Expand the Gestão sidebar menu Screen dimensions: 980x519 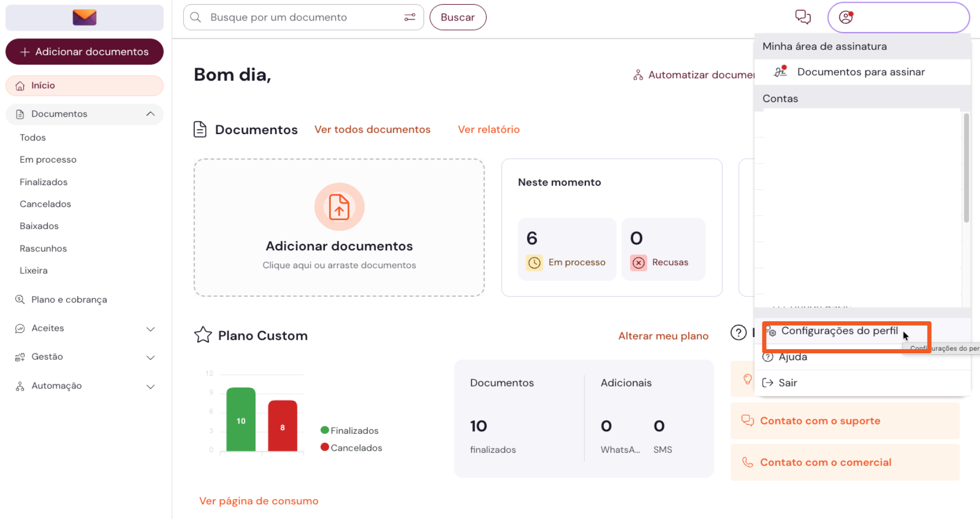click(150, 358)
